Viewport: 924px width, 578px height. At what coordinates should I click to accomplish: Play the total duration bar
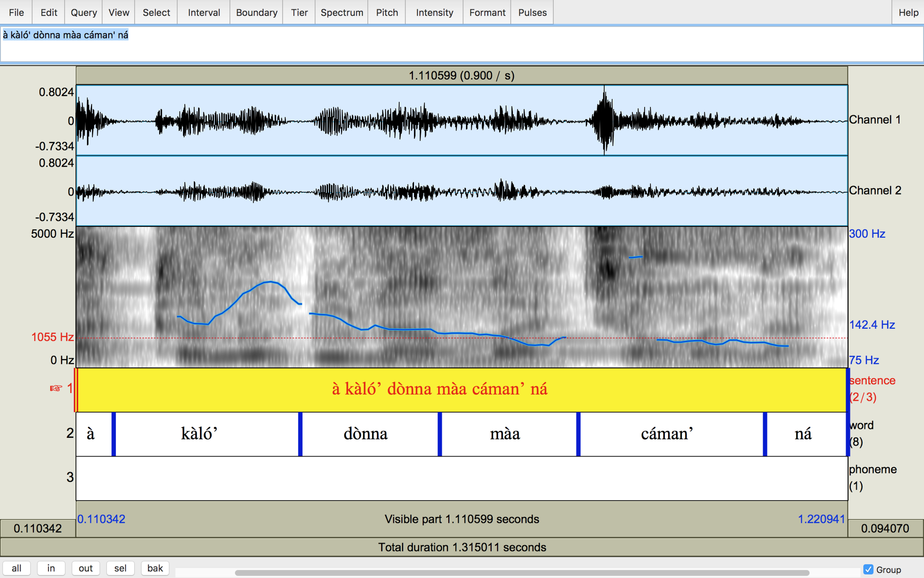point(461,547)
